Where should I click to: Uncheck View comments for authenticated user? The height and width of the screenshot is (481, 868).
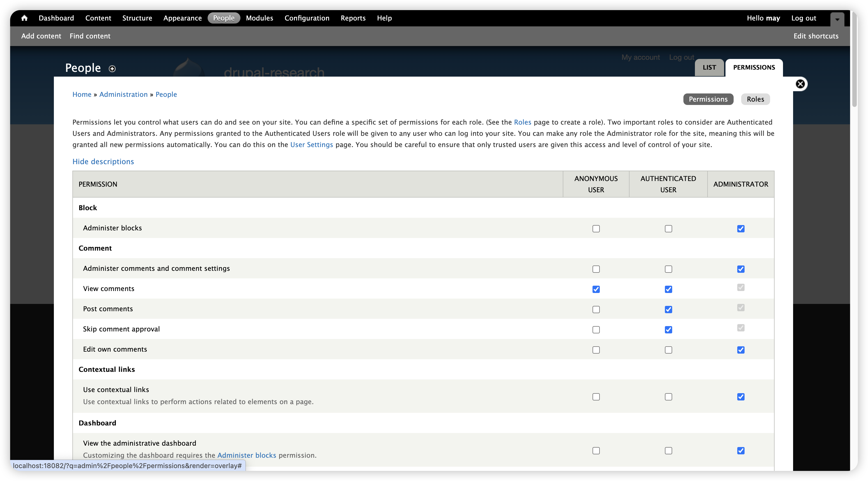click(668, 289)
